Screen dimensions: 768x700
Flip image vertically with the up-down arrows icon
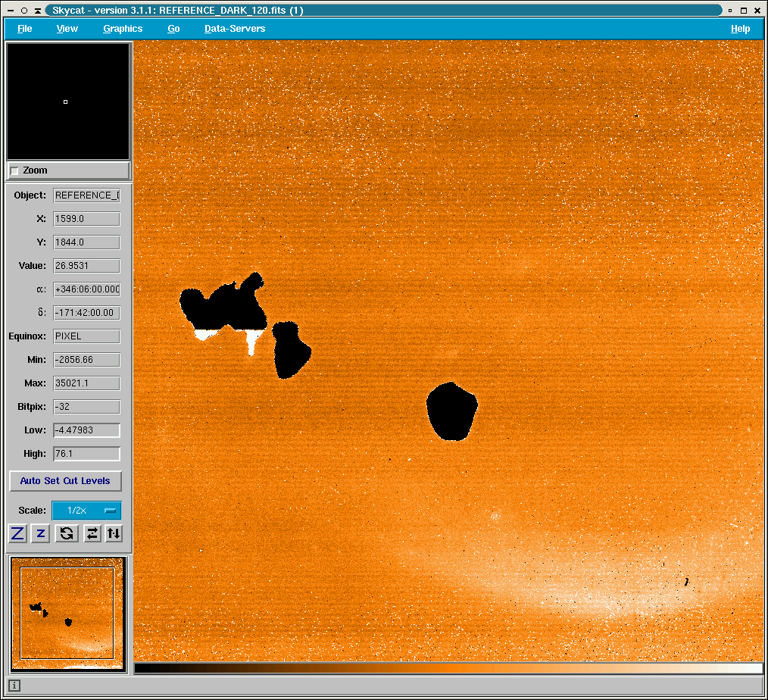(114, 533)
